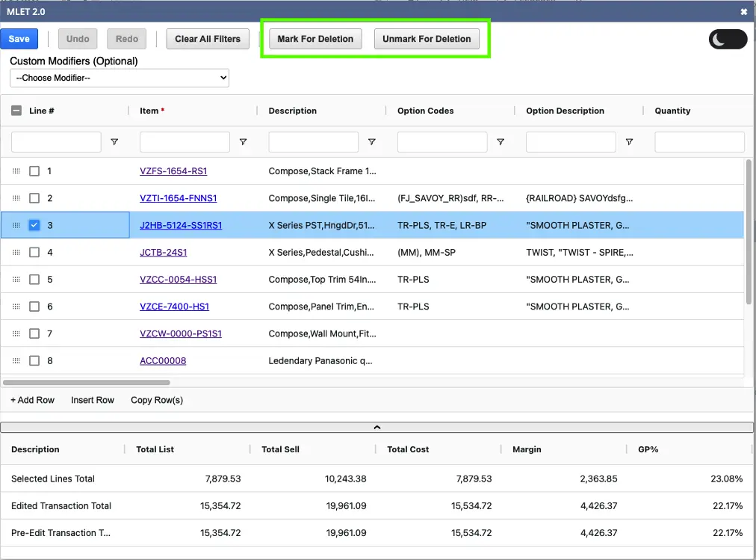
Task: Click the horizontal scrollbar of the grid
Action: [x=87, y=383]
